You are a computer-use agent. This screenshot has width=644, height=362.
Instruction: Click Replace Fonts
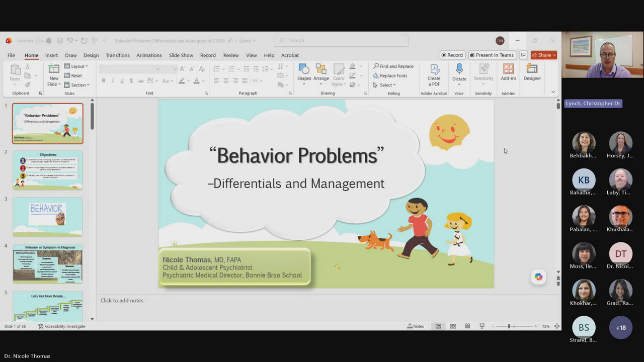click(x=390, y=75)
